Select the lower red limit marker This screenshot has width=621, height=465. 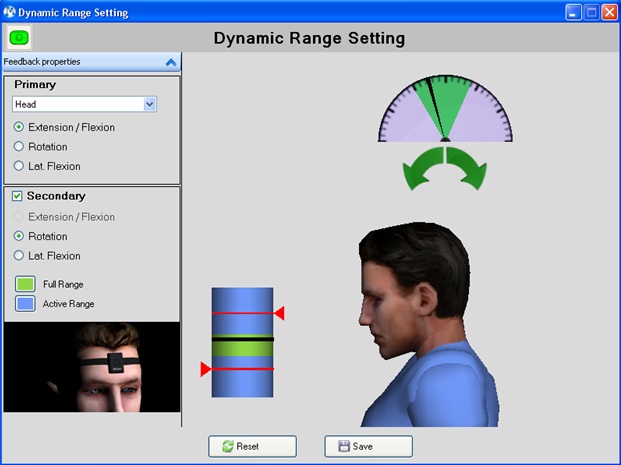pos(206,369)
